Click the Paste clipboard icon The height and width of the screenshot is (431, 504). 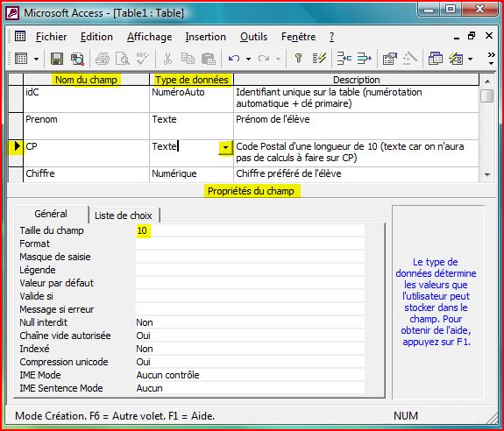(x=209, y=59)
